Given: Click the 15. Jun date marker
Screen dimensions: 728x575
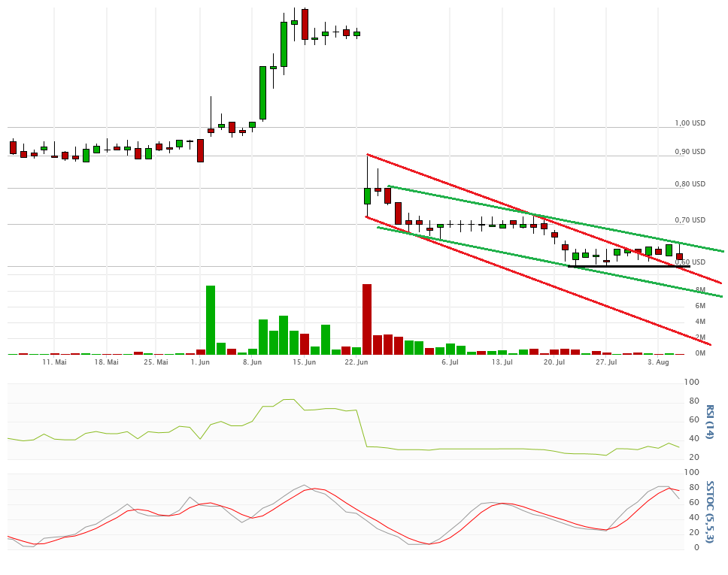Looking at the screenshot, I should coord(303,362).
